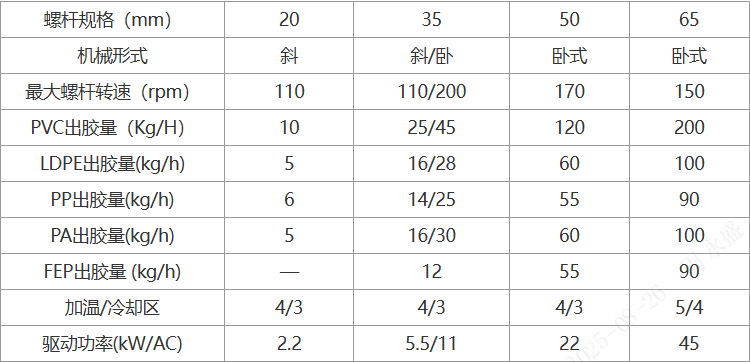
Task: Click the 110/200 speed value cell
Action: point(432,92)
